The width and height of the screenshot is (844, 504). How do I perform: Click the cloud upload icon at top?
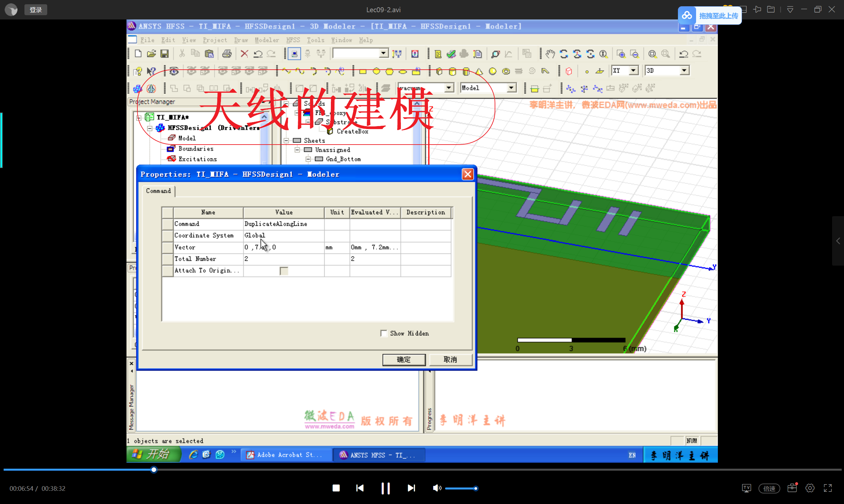point(687,16)
